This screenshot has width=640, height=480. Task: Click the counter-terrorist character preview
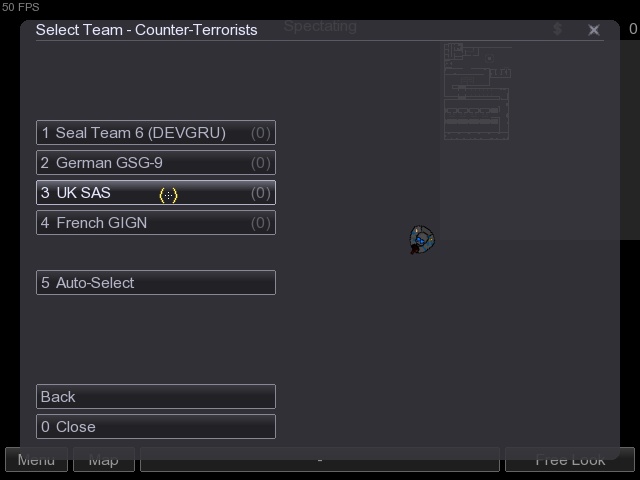(x=422, y=240)
